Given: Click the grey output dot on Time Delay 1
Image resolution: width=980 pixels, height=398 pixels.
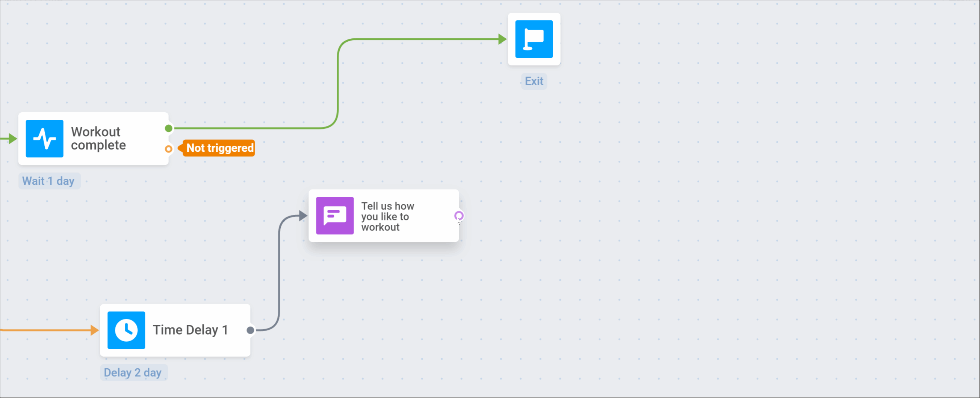Looking at the screenshot, I should click(250, 330).
